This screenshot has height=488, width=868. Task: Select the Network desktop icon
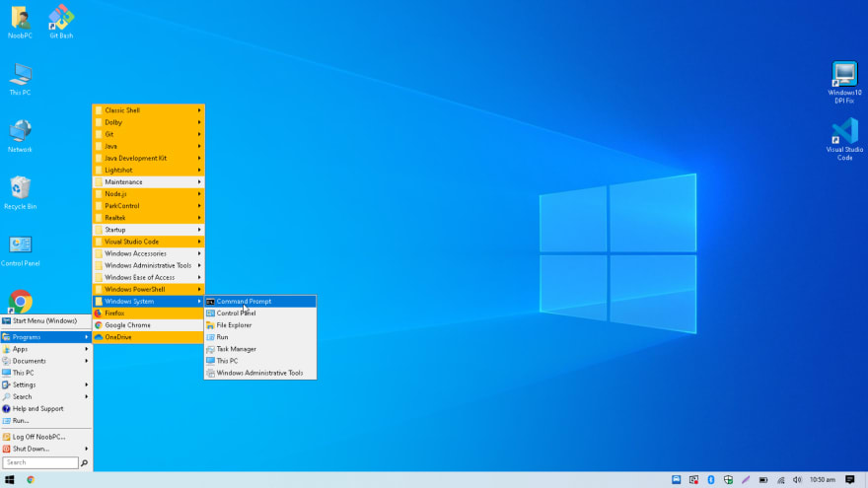[x=20, y=137]
